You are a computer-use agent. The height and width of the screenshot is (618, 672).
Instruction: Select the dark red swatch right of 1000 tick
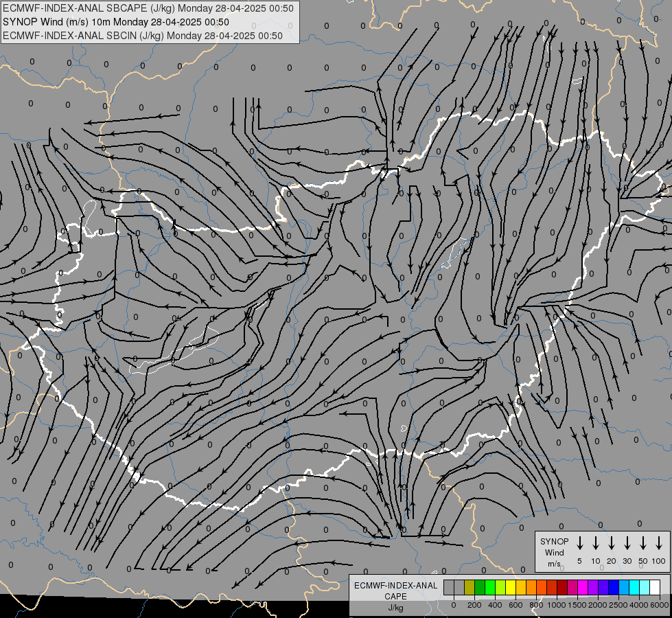coord(562,587)
